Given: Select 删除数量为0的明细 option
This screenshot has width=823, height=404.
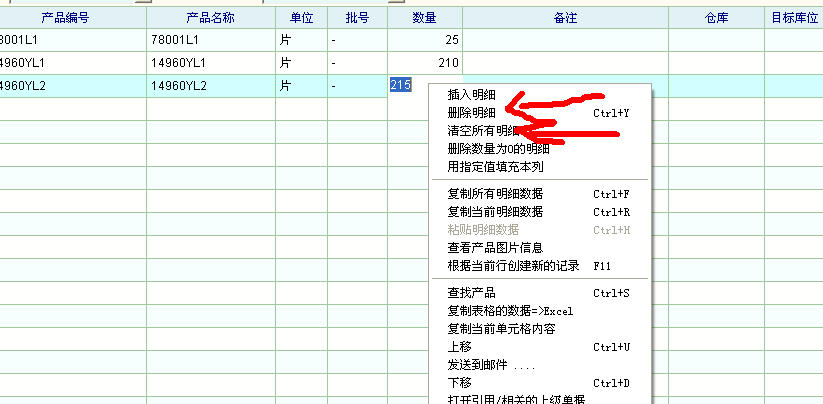Looking at the screenshot, I should coord(498,149).
